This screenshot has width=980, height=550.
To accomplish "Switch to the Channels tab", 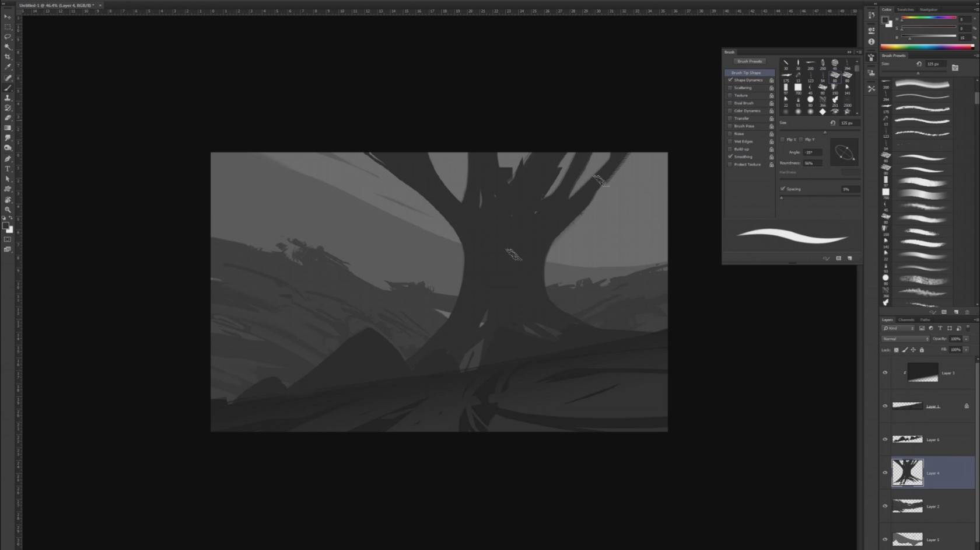I will tap(906, 319).
